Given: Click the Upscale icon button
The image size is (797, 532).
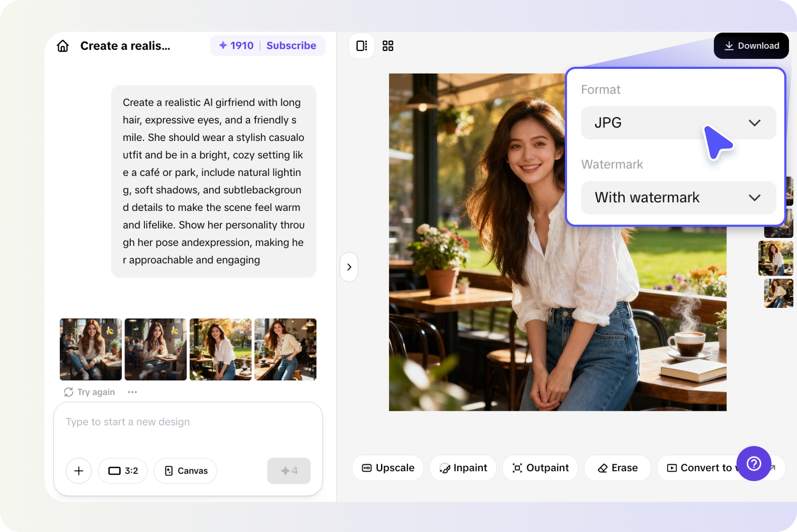Looking at the screenshot, I should pos(367,468).
